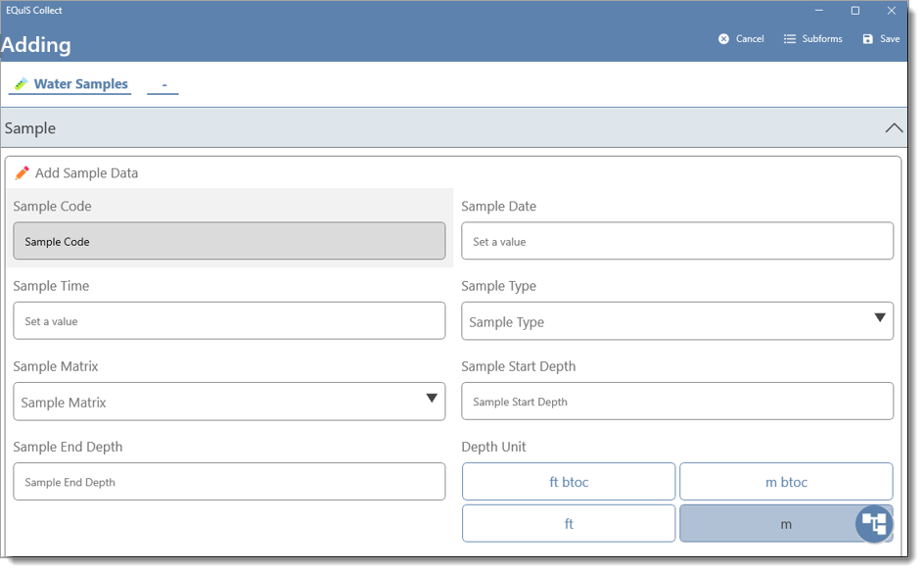Set a value in Sample Time field
The width and height of the screenshot is (924, 573).
(229, 321)
